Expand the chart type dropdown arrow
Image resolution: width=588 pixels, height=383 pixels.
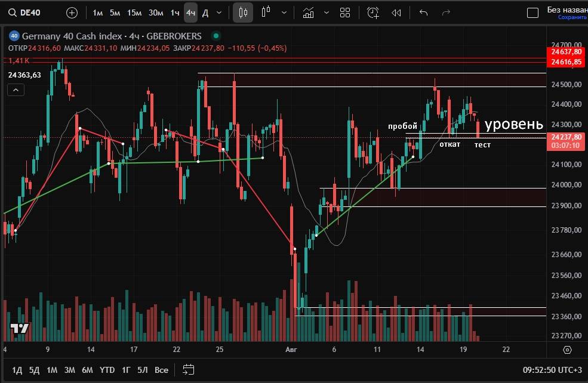pyautogui.click(x=284, y=13)
